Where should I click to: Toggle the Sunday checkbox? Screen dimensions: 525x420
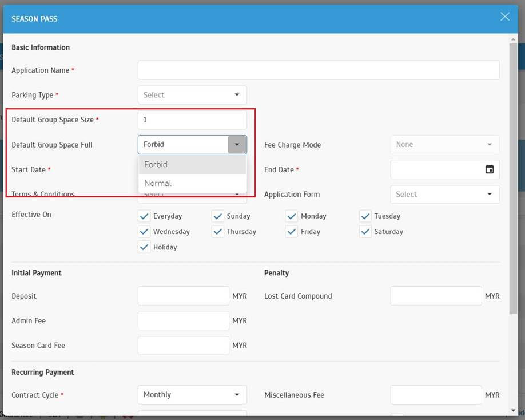coord(218,216)
